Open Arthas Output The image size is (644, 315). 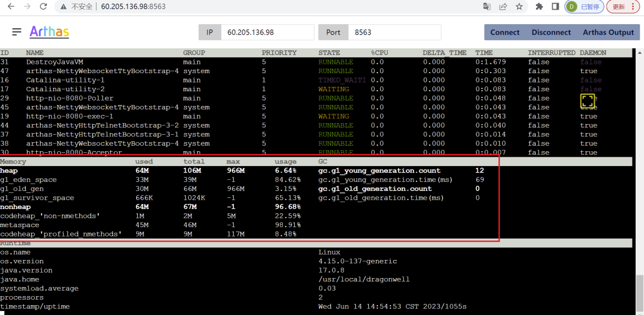point(608,32)
